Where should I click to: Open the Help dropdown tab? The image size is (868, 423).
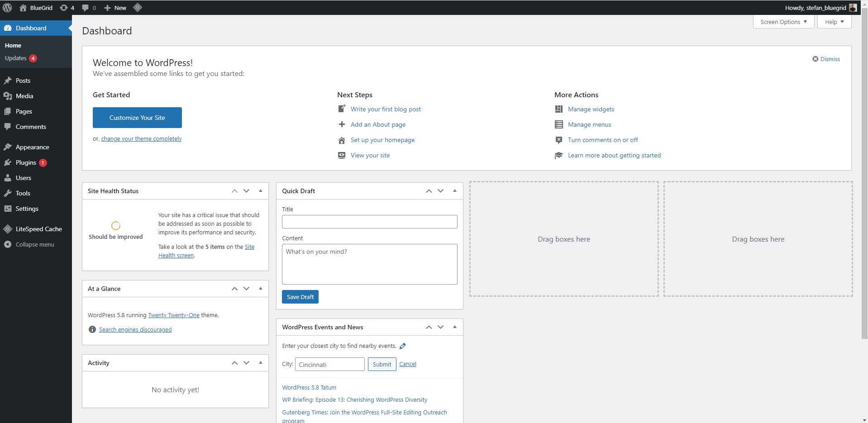835,22
